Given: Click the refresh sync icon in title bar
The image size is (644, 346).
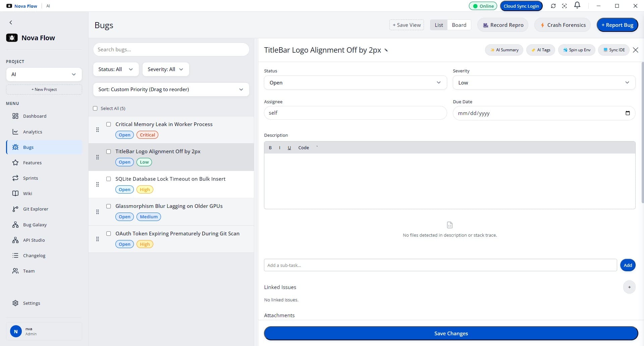Looking at the screenshot, I should pyautogui.click(x=553, y=6).
